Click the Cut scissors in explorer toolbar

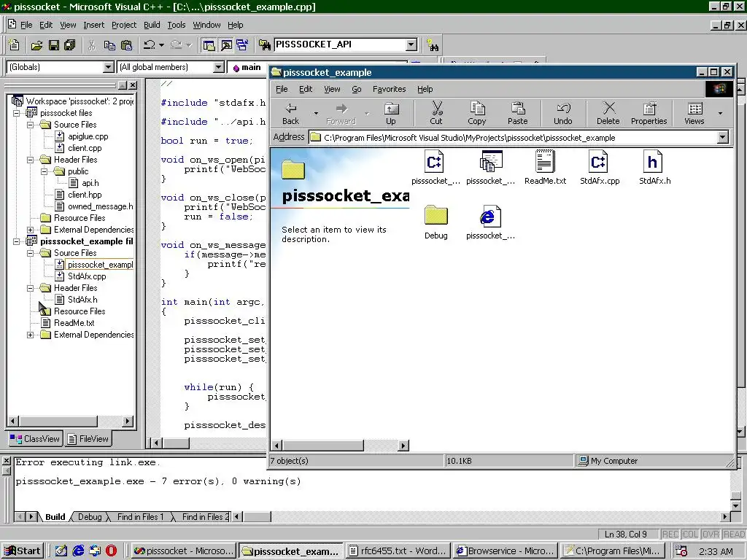tap(436, 113)
